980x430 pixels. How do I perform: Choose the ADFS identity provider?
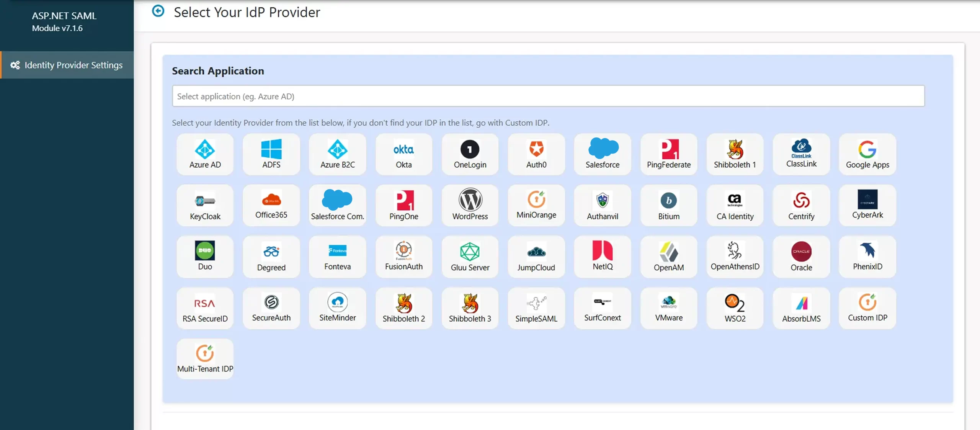tap(271, 154)
